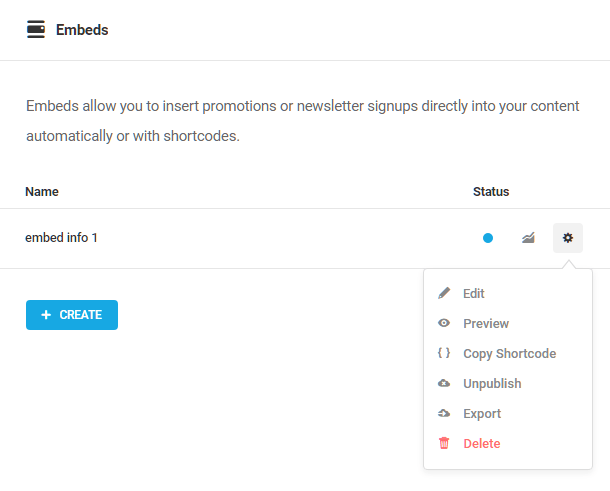610x491 pixels.
Task: Click the pencil icon next to Edit
Action: coord(444,293)
